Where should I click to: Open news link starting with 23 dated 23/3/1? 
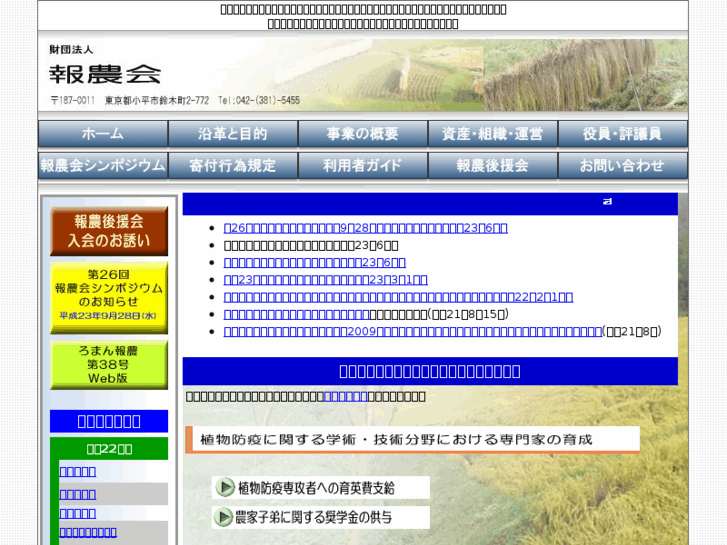click(325, 280)
